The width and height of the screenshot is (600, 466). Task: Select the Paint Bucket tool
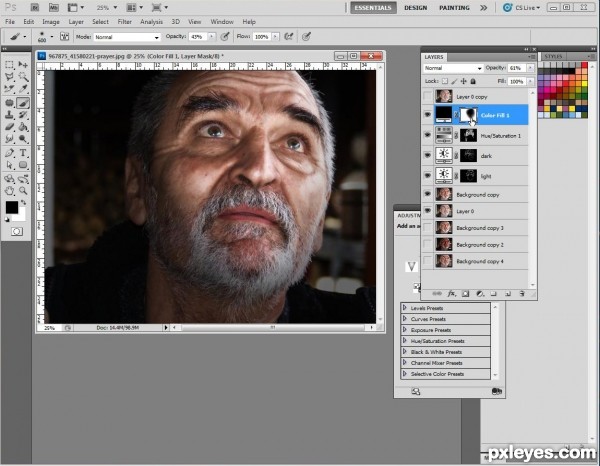[23, 127]
